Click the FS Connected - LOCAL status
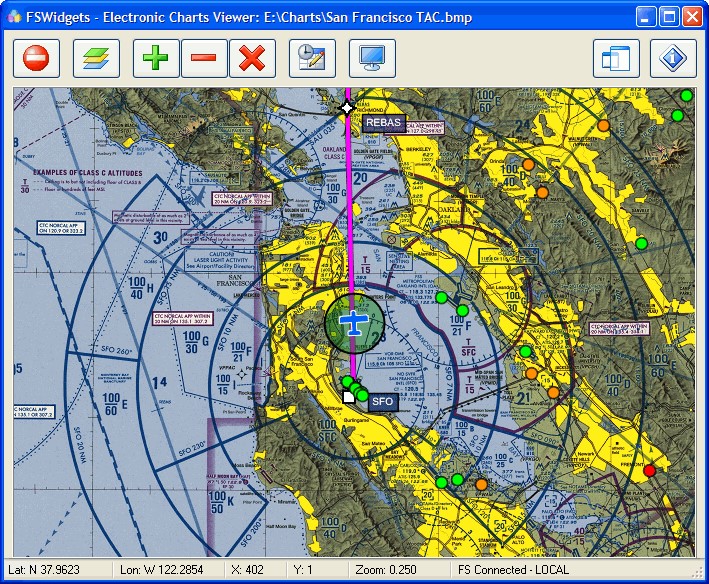Screen dimensions: 709x584 click(x=513, y=571)
